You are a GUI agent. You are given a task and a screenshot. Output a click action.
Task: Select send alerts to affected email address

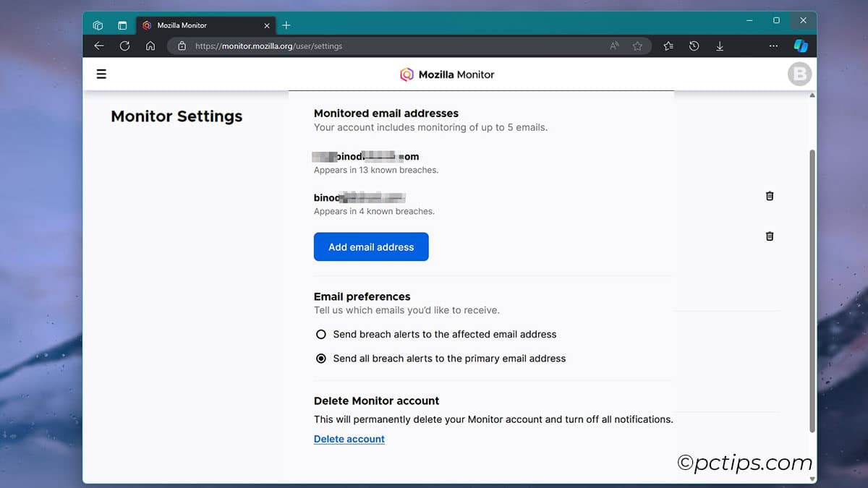pyautogui.click(x=321, y=335)
